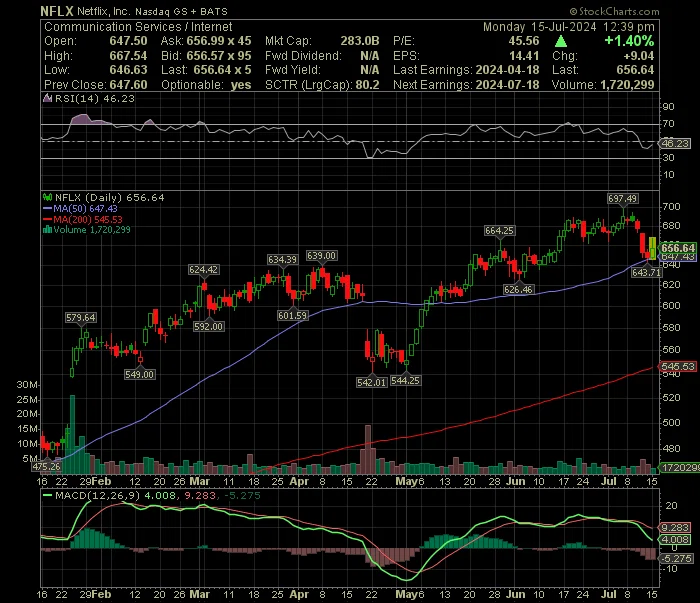This screenshot has width=700, height=603.
Task: Click the 545.53 MA200 axis tag
Action: [678, 366]
